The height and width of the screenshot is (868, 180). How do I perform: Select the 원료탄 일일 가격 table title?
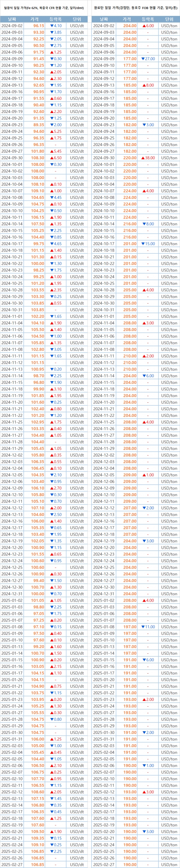(136, 8)
